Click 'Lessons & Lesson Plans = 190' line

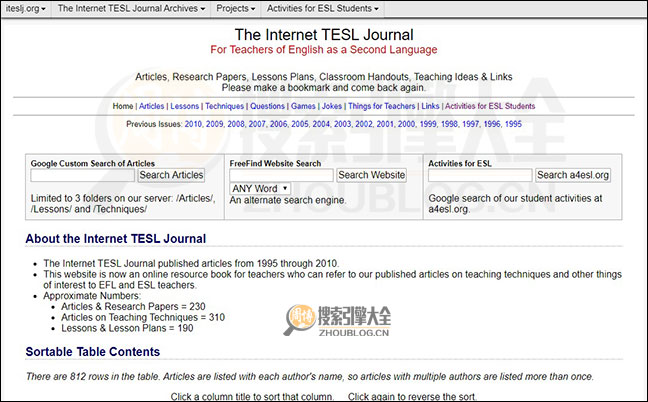point(127,328)
